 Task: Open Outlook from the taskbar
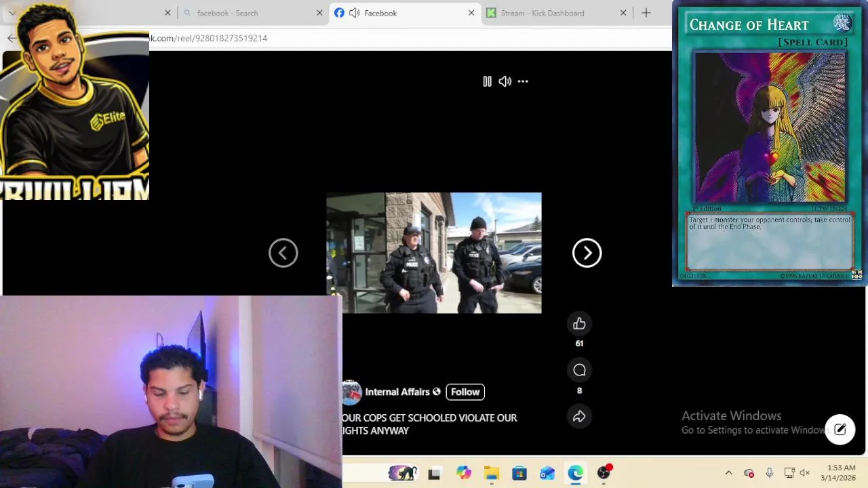click(x=547, y=473)
